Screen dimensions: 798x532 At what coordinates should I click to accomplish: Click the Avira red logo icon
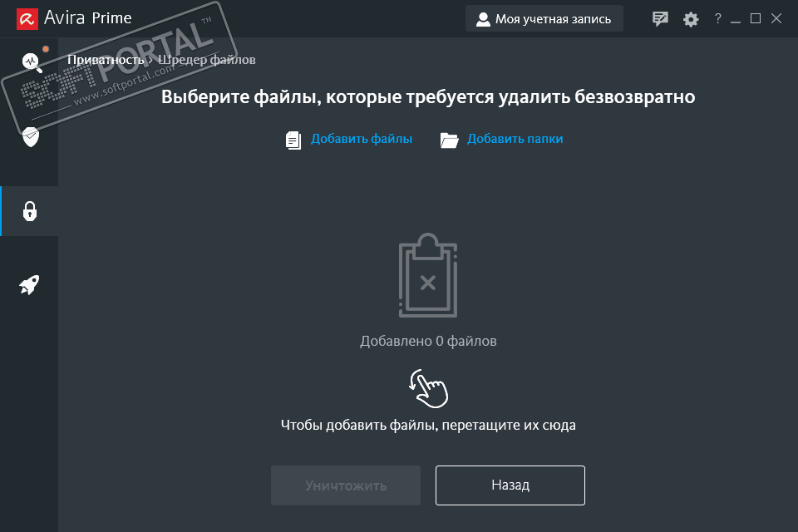point(27,19)
